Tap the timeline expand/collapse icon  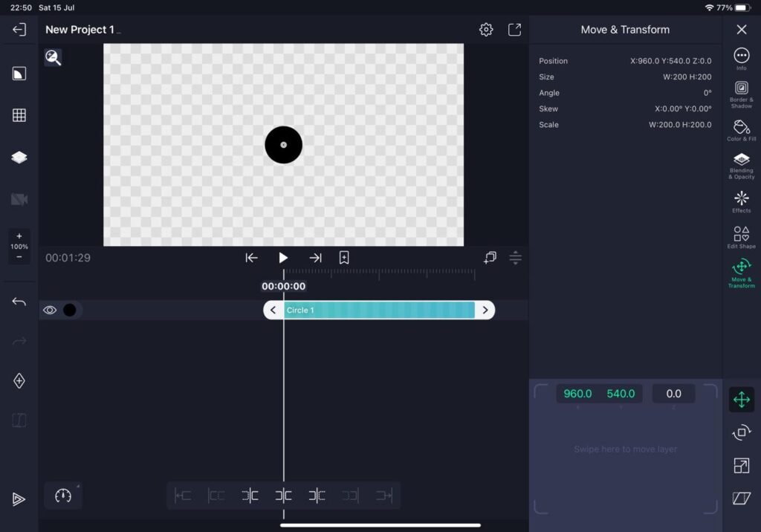tap(516, 258)
